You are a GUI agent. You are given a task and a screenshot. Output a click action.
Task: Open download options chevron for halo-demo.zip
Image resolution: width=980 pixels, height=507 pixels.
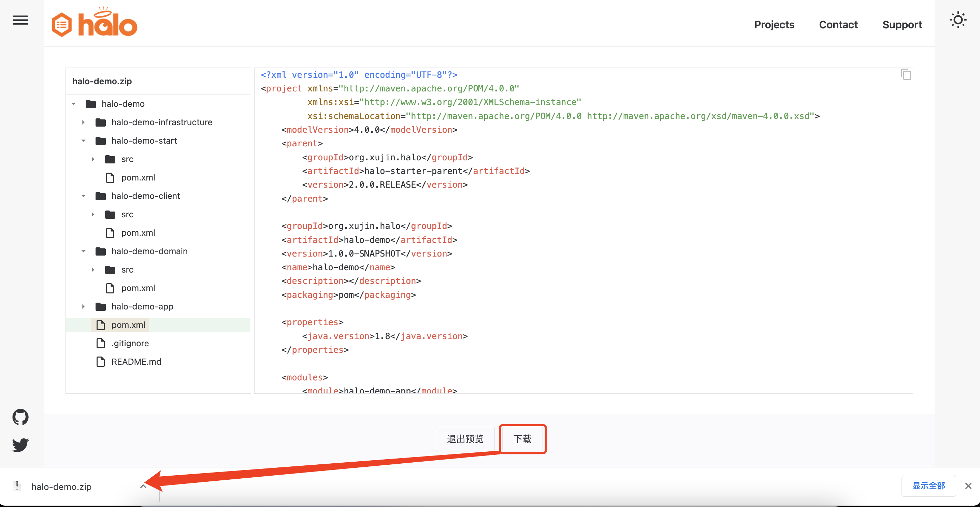pos(143,487)
